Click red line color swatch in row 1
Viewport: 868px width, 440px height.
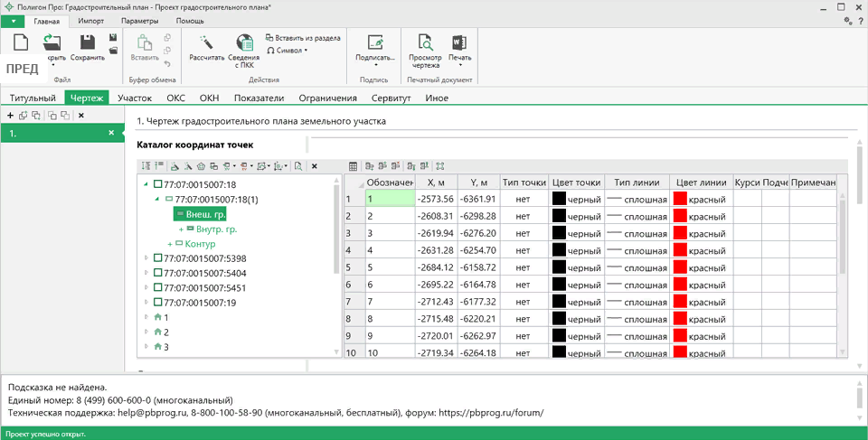[680, 199]
